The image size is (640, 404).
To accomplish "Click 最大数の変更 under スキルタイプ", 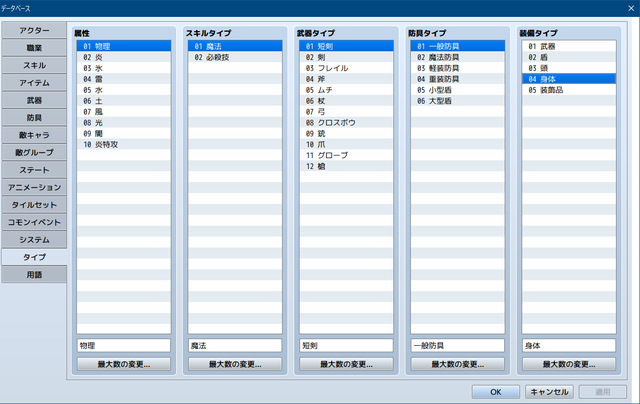I will (235, 364).
